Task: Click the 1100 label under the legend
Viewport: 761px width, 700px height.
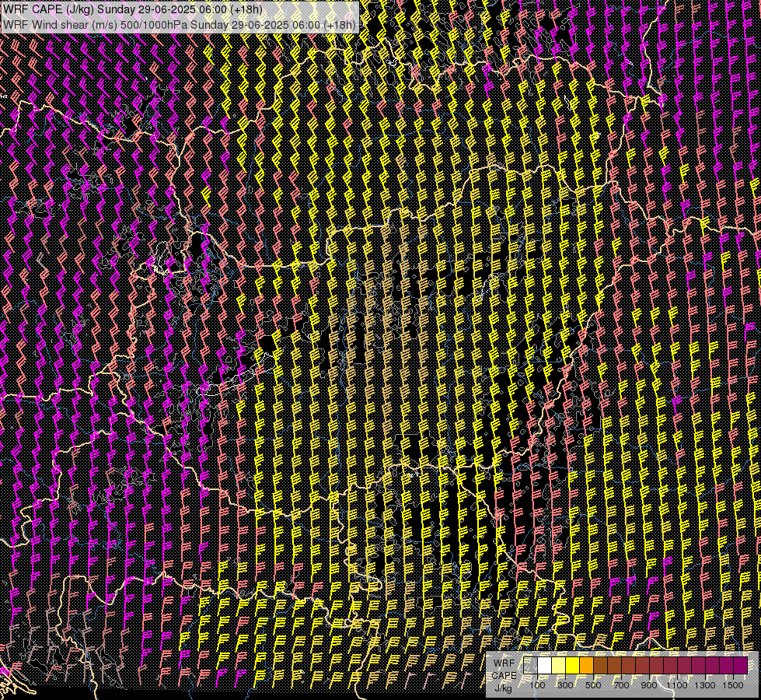Action: tap(677, 685)
